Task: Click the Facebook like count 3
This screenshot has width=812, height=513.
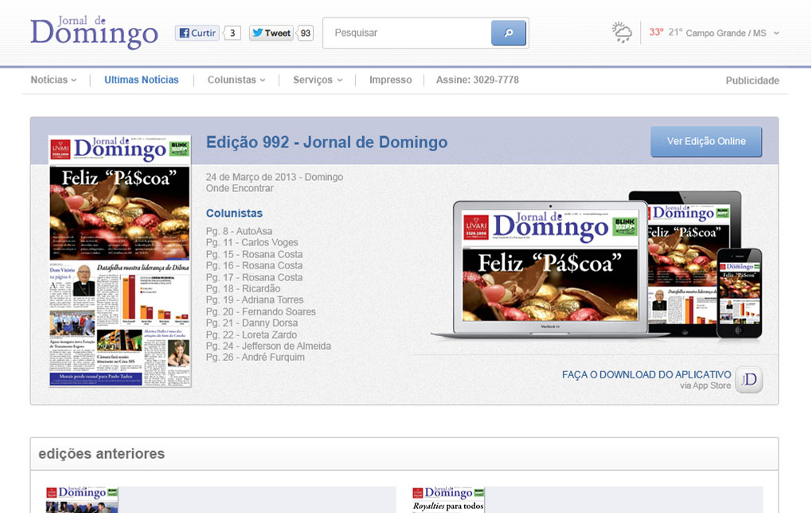Action: click(232, 33)
